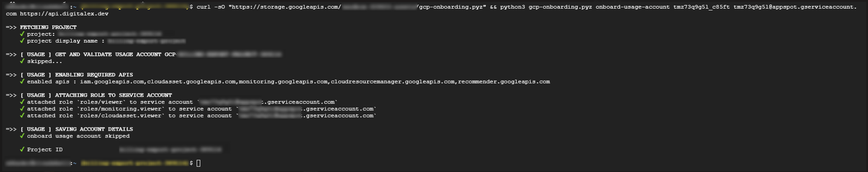868x172 pixels.
Task: Click the checkmark beside 'onboard usage account skipped'
Action: point(22,136)
